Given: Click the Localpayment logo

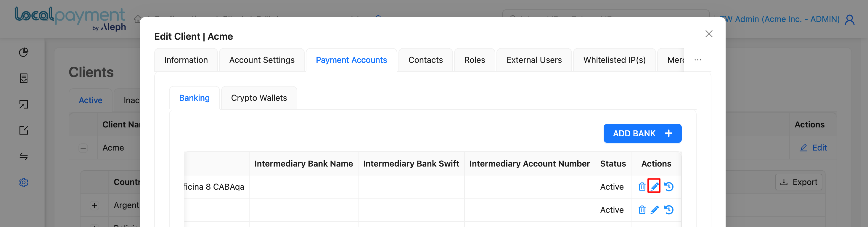Looking at the screenshot, I should (70, 19).
